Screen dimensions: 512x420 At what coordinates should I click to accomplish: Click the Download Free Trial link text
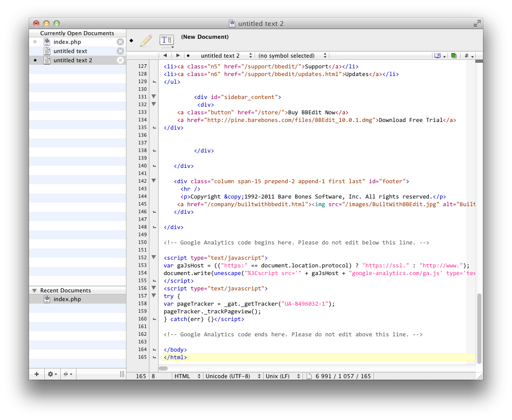pos(411,120)
